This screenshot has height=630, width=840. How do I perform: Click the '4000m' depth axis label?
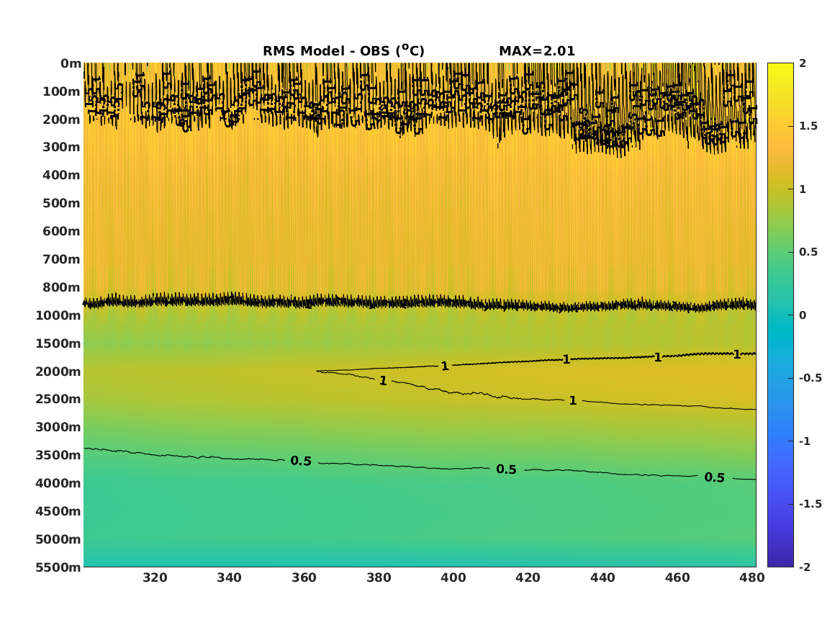[x=58, y=483]
